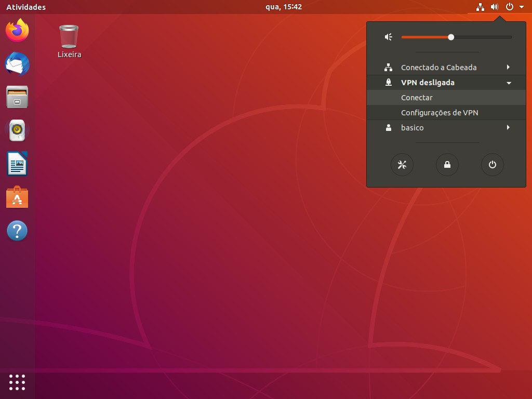Screen dimensions: 532x399
Task: Click the Lixeira label text
Action: (x=69, y=55)
